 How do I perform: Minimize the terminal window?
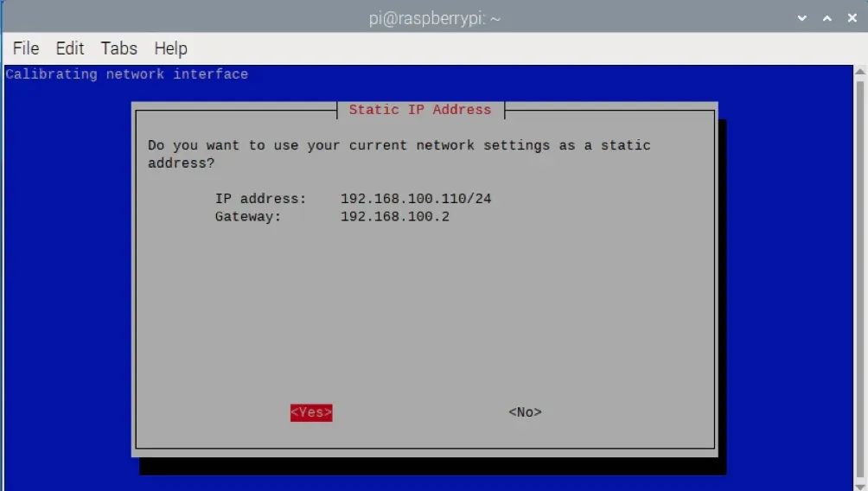802,18
